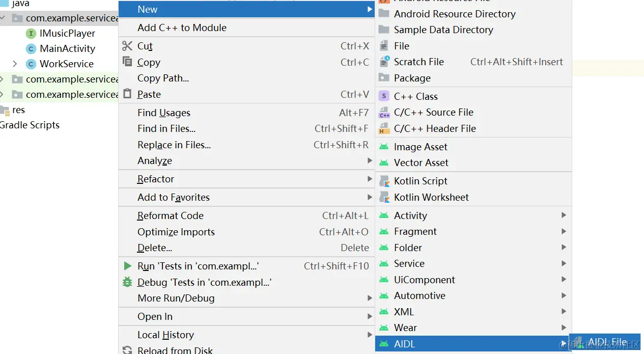Select Reformat Code

[246, 215]
